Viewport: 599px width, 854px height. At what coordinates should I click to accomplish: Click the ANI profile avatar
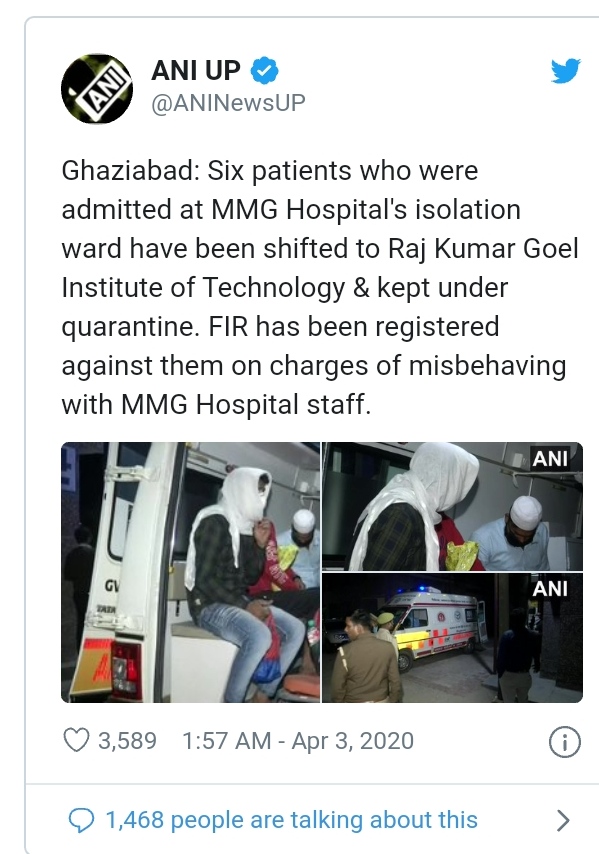pos(97,88)
